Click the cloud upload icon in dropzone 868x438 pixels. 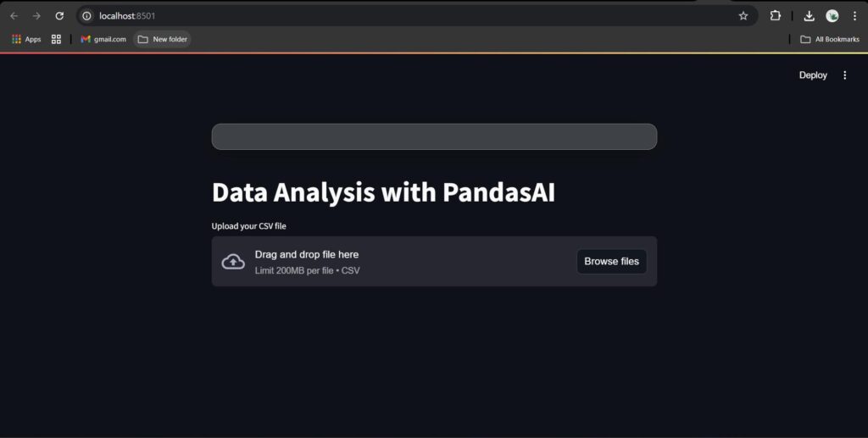[x=233, y=262]
